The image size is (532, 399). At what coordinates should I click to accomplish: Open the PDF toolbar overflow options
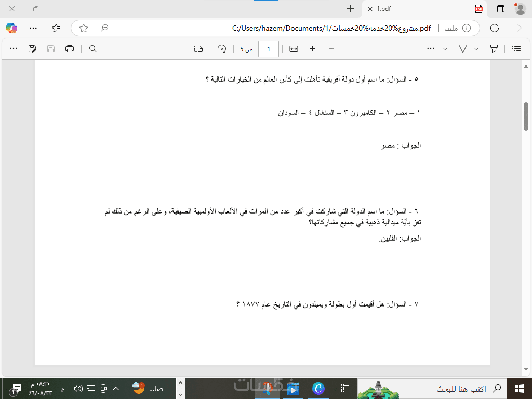pos(431,49)
